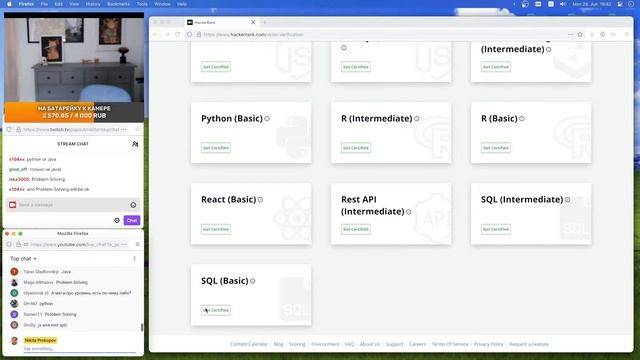Image resolution: width=640 pixels, height=360 pixels.
Task: Open the File menu
Action: tap(44, 4)
